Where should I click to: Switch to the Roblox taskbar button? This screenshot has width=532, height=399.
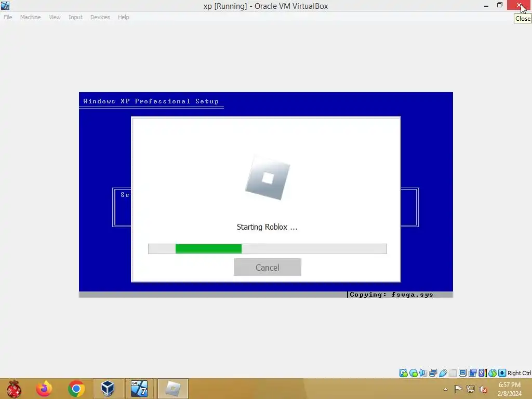pos(172,389)
